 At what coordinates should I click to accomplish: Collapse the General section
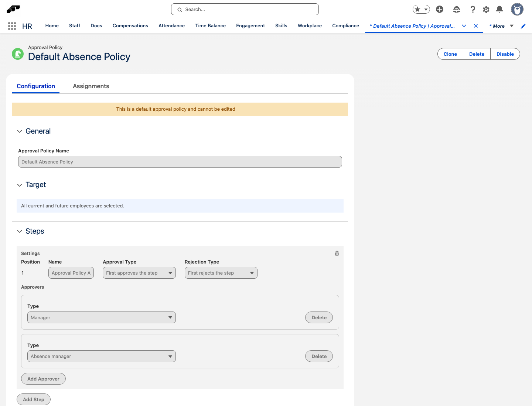click(20, 131)
